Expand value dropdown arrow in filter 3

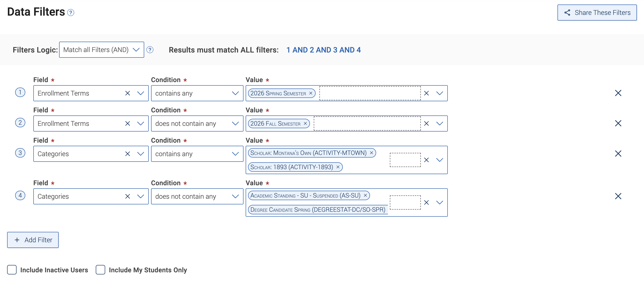coord(439,160)
